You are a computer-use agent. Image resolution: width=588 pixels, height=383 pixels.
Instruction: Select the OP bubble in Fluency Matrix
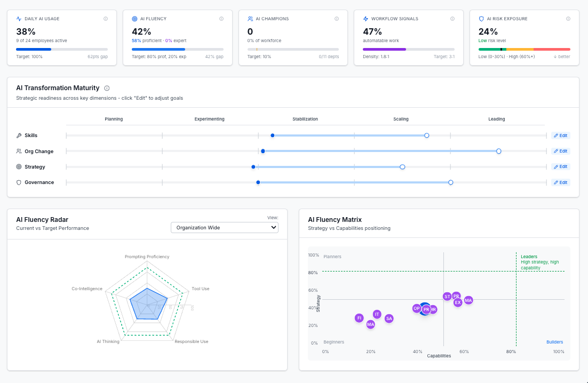pyautogui.click(x=416, y=308)
